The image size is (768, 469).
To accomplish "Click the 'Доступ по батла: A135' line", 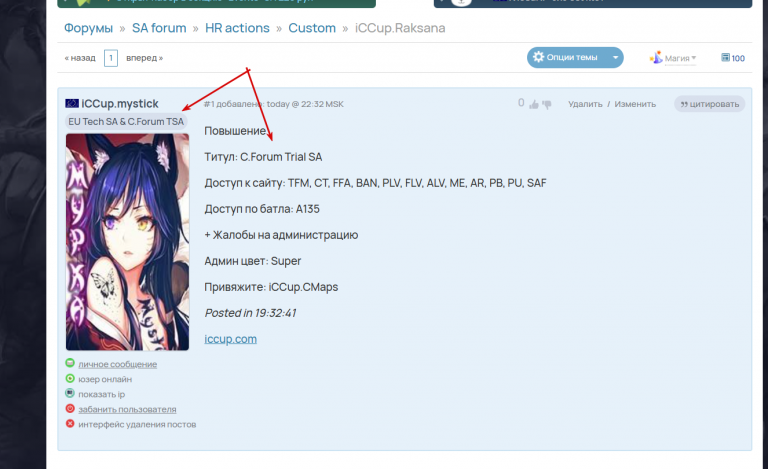I will click(262, 209).
